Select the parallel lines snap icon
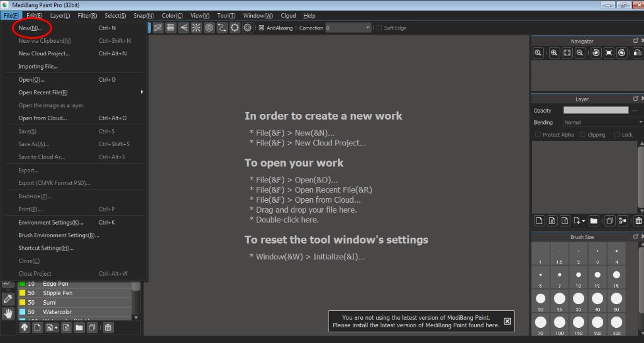This screenshot has width=644, height=343. click(x=158, y=28)
